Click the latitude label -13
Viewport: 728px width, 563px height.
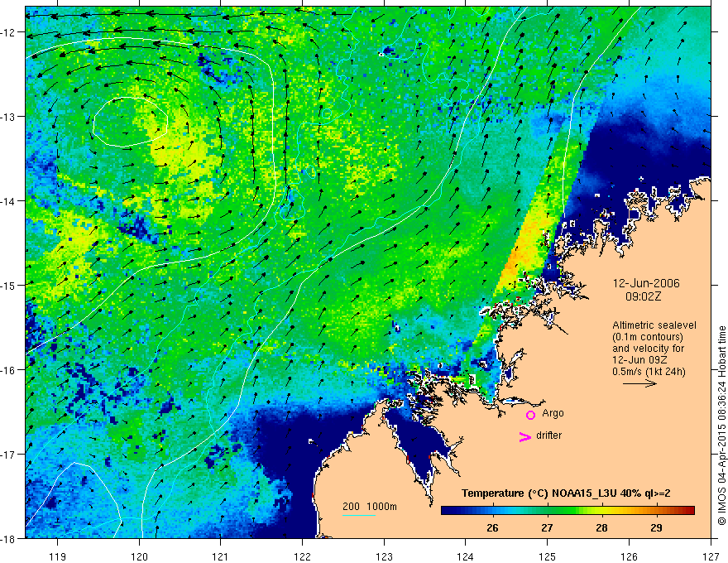point(9,117)
